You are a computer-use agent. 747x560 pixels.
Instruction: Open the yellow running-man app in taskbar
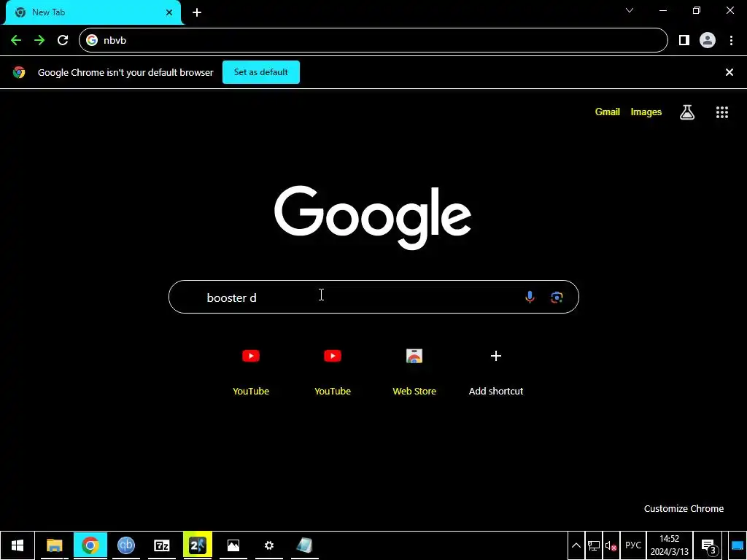coord(197,545)
